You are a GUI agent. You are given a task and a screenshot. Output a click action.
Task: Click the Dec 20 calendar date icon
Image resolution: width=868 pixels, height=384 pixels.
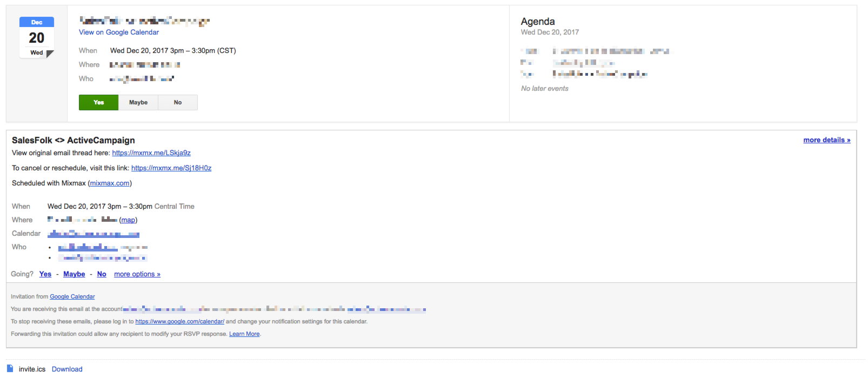(x=37, y=37)
